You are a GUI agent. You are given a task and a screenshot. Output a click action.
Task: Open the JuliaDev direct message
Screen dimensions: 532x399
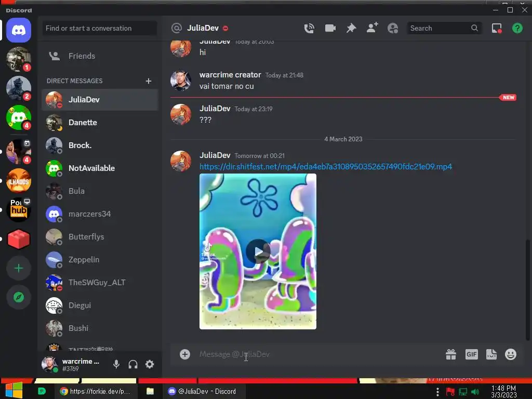click(100, 100)
